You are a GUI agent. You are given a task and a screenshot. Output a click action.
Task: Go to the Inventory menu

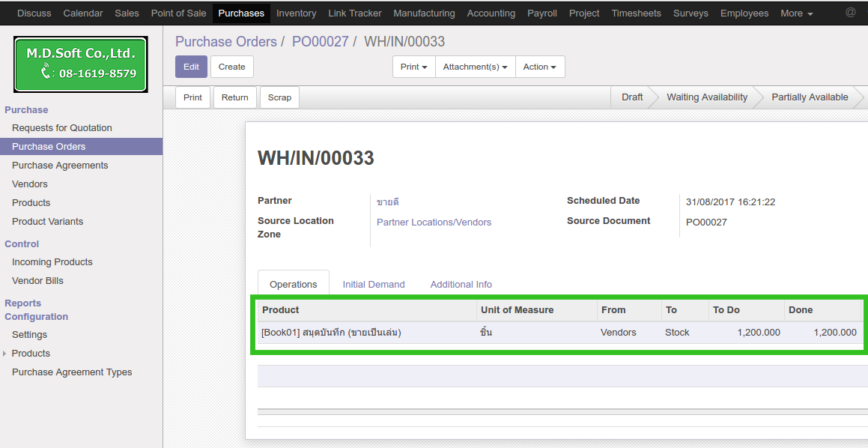click(x=296, y=13)
